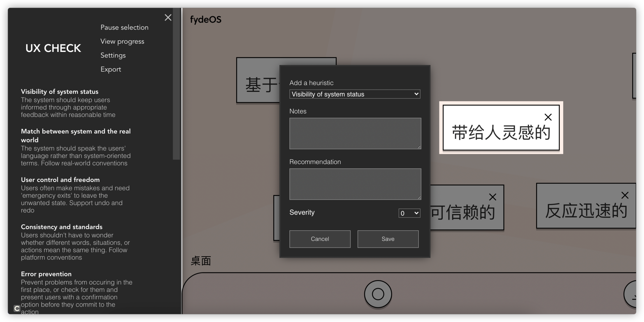Click the X on the 反应迅速的 card
The image size is (644, 322).
625,195
